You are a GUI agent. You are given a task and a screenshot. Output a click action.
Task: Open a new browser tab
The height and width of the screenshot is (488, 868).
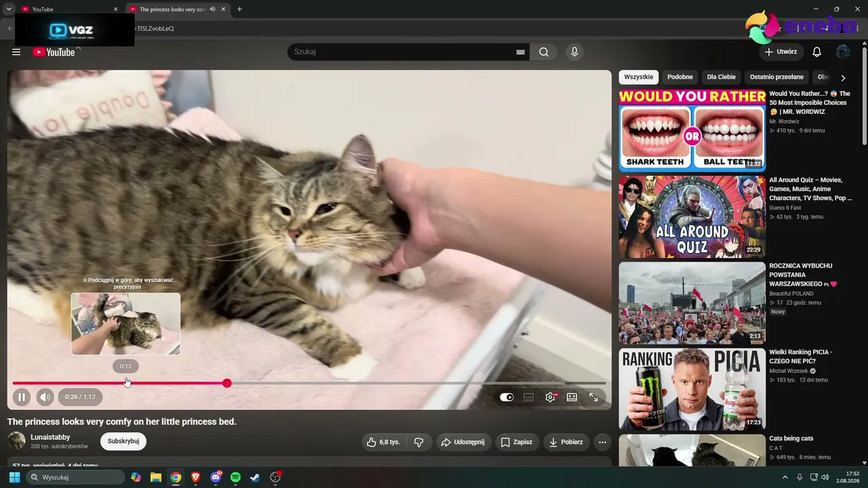[x=239, y=9]
